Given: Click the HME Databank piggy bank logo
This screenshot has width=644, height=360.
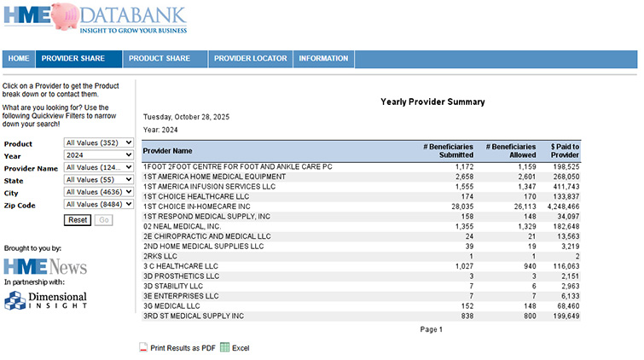Looking at the screenshot, I should pos(96,18).
